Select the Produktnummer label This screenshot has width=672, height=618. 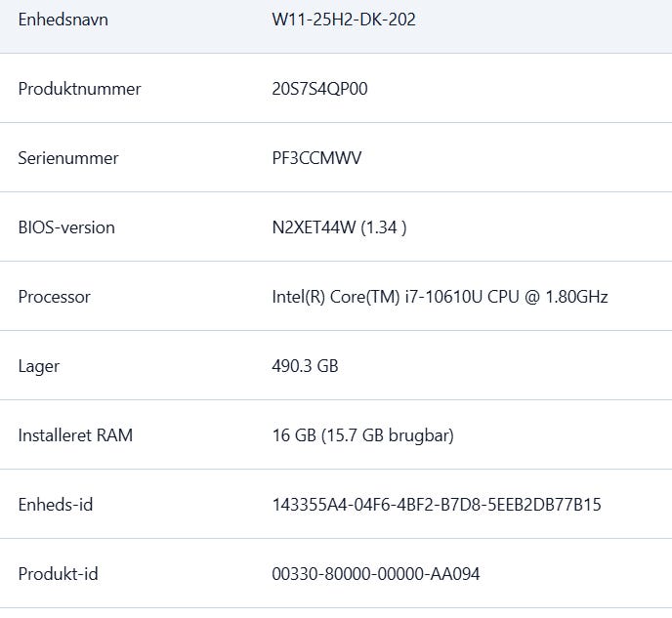tap(79, 89)
